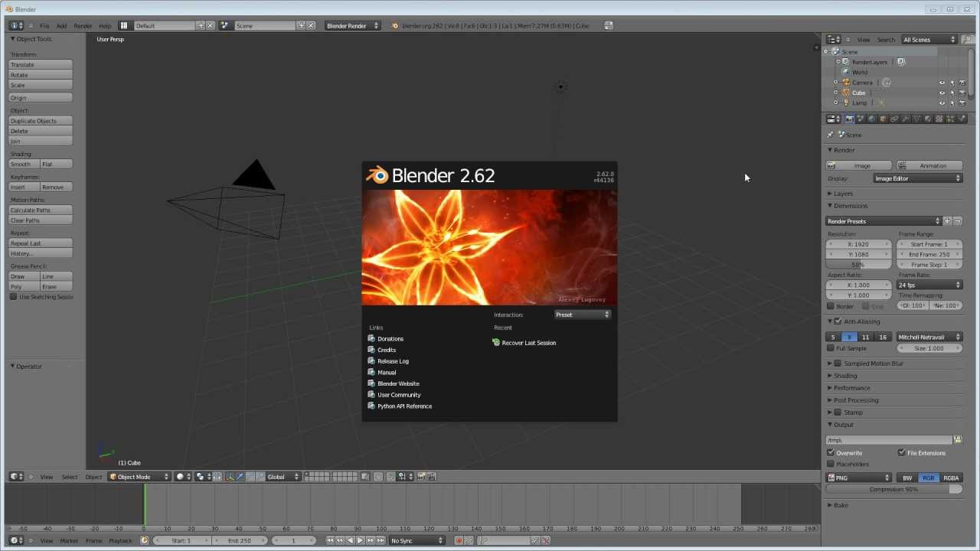Open the Render Presets dropdown
The image size is (980, 551).
tap(884, 221)
